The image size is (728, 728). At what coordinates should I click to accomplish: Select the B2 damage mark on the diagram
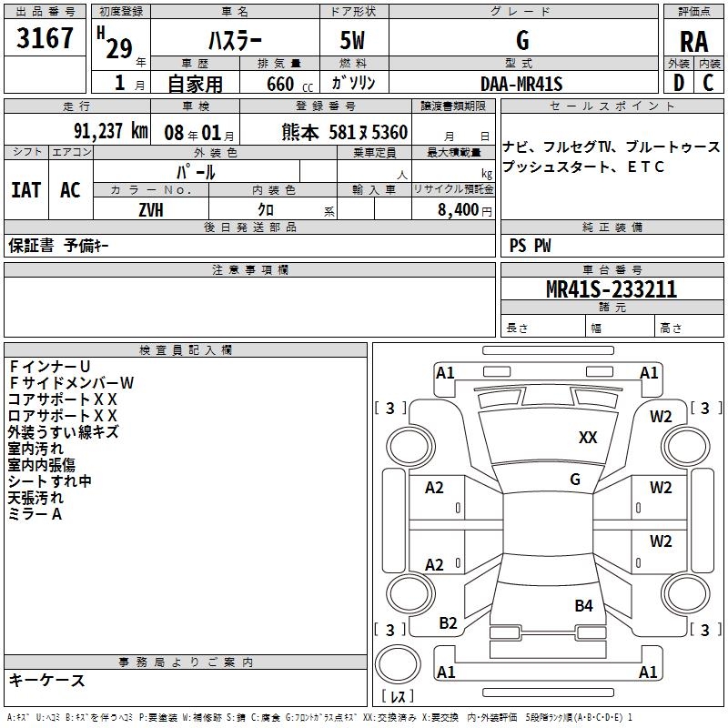click(448, 623)
